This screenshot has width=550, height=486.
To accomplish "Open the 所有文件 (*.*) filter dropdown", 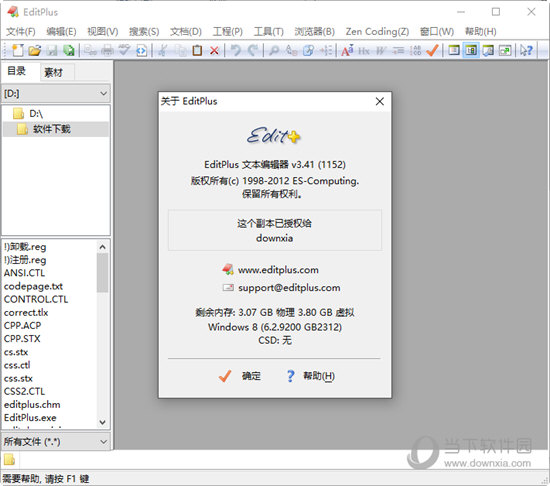I will 56,441.
